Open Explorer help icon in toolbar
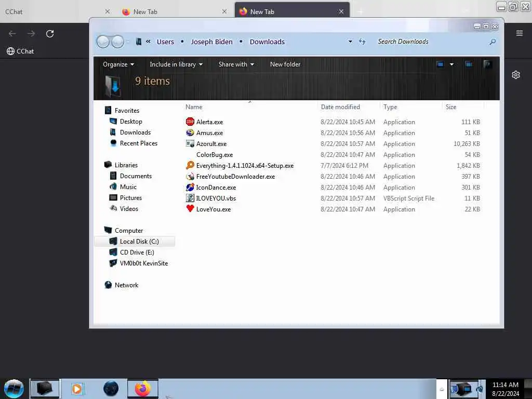532x399 pixels. click(x=487, y=64)
